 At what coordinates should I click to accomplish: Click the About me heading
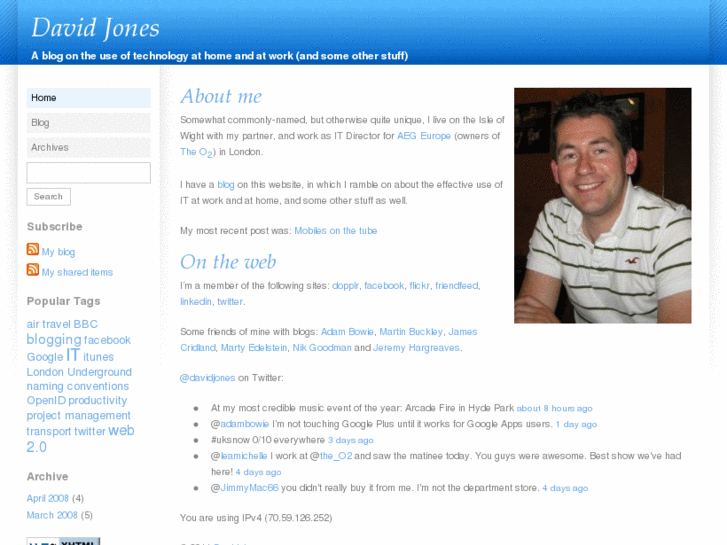tap(221, 96)
